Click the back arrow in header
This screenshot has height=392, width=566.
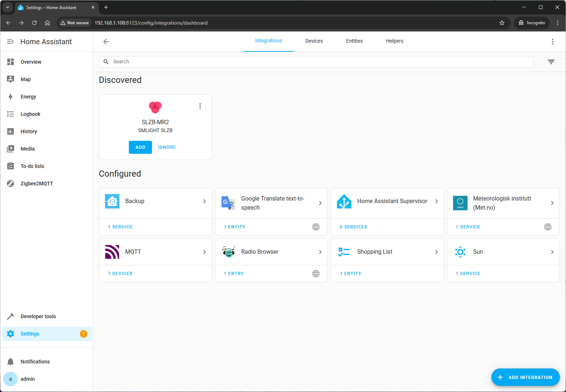click(x=106, y=42)
